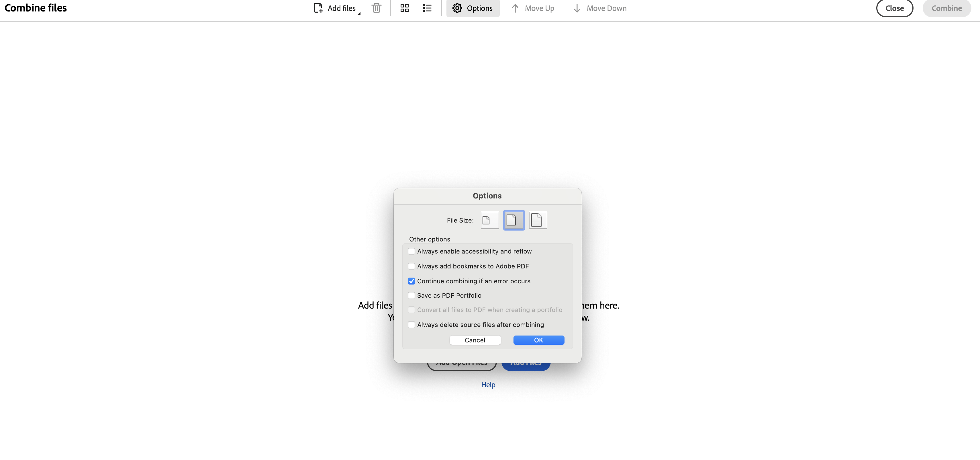Select the trash/delete files icon
The width and height of the screenshot is (980, 460).
[376, 8]
